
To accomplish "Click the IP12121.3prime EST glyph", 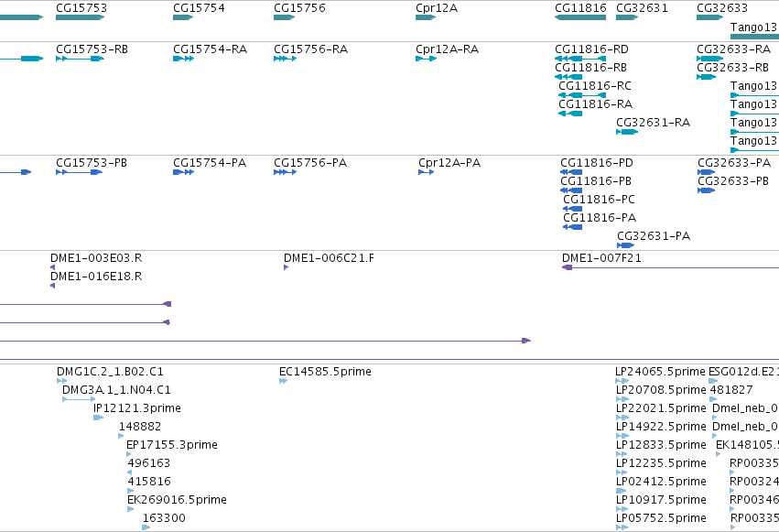I will [98, 418].
